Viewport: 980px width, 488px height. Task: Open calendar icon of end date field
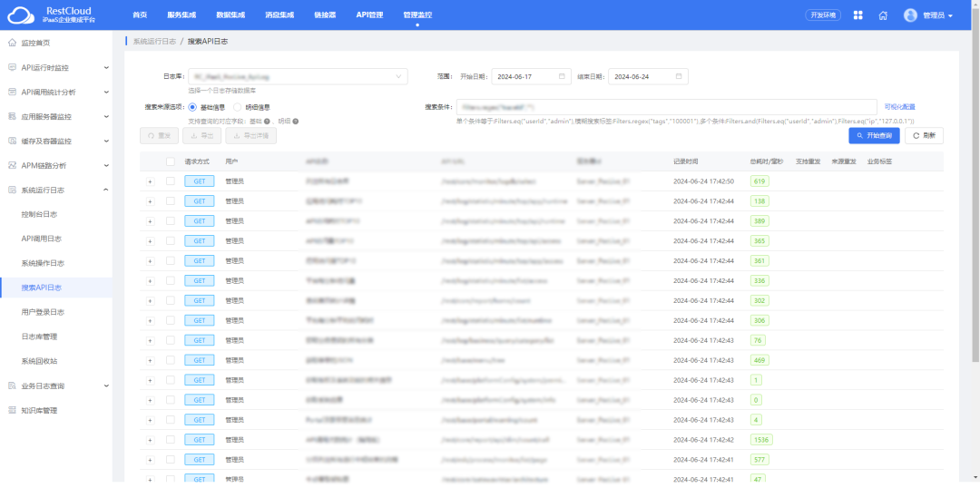[680, 76]
